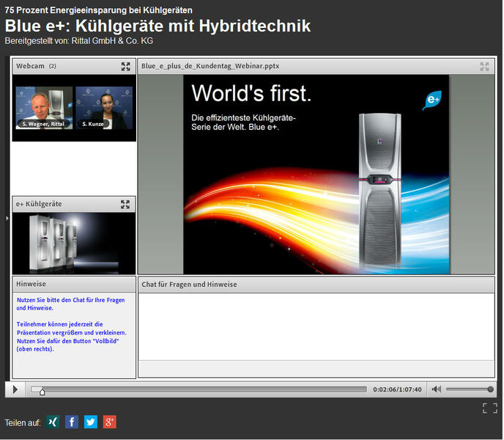Select S. Kunze webcam video
Viewport: 504px width, 440px height.
click(x=104, y=108)
